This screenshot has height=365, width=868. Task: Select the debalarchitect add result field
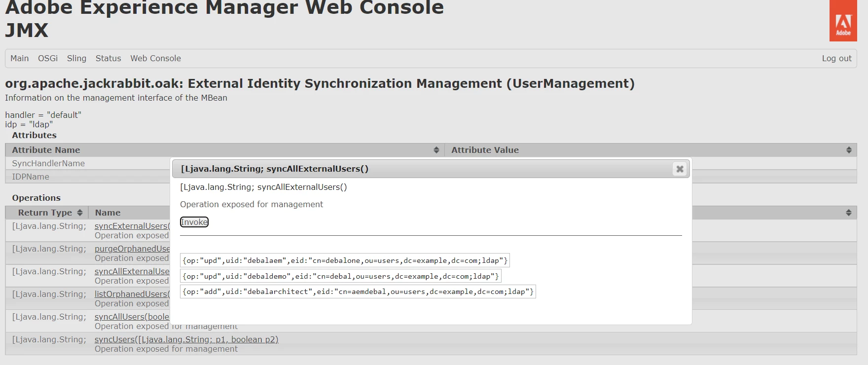coord(358,292)
